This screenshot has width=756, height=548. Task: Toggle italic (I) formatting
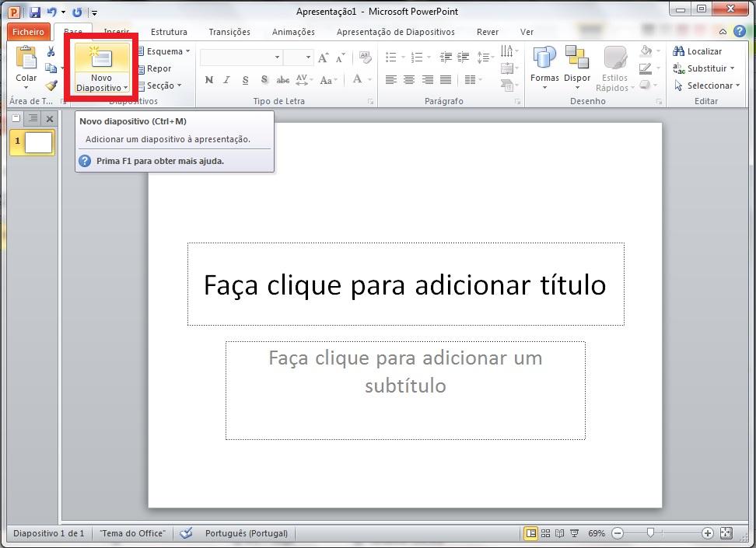tap(227, 80)
